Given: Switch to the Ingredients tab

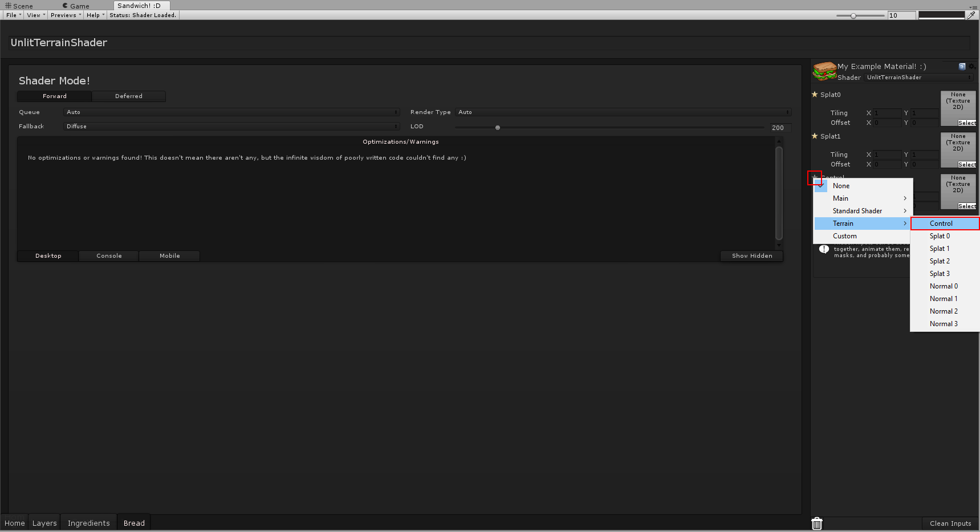Looking at the screenshot, I should pyautogui.click(x=88, y=523).
